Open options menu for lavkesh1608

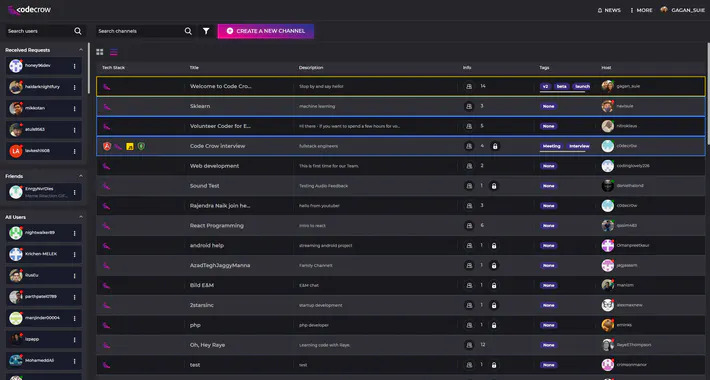75,151
